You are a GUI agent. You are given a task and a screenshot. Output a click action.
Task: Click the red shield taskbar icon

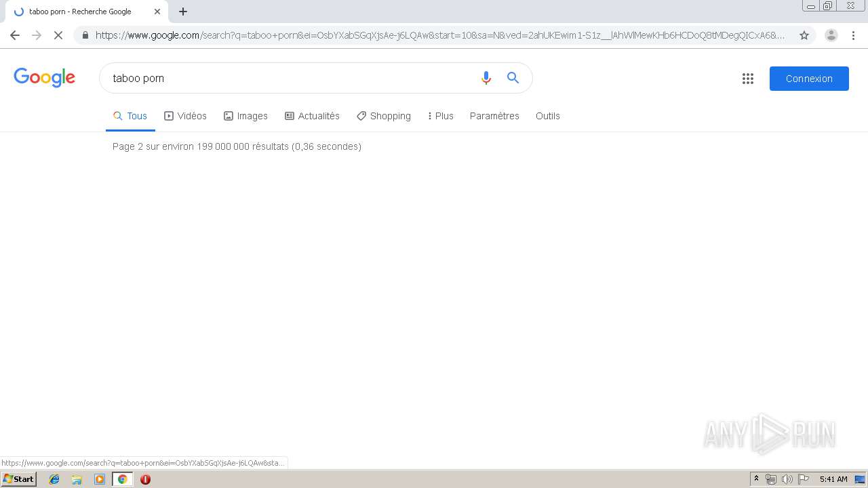click(x=145, y=479)
